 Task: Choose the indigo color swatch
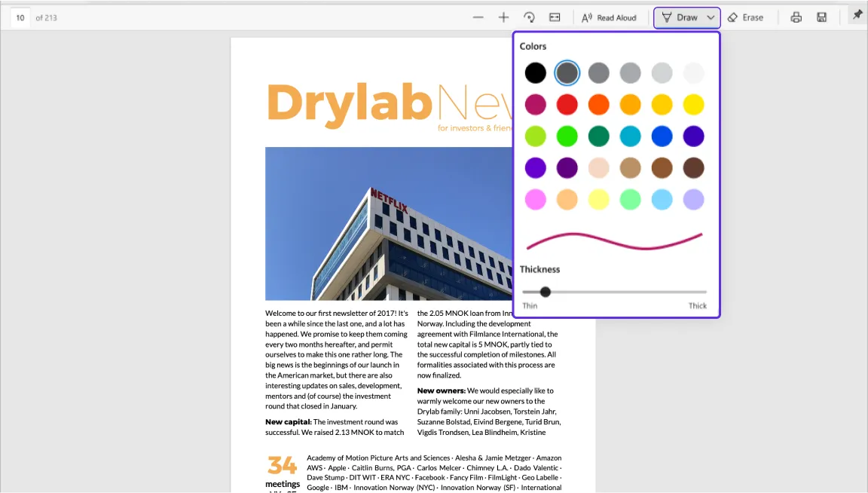(x=693, y=136)
